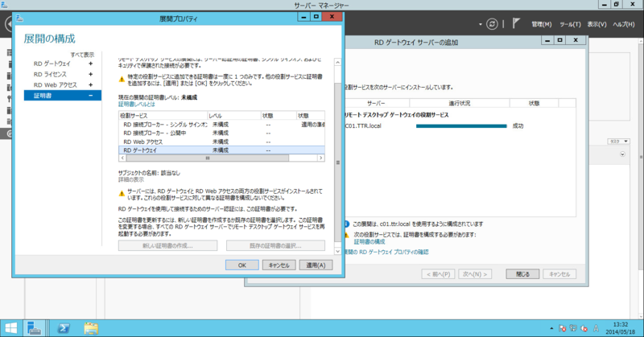Open the dropdown arrow beside the refresh icon
This screenshot has width=644, height=337.
click(480, 25)
